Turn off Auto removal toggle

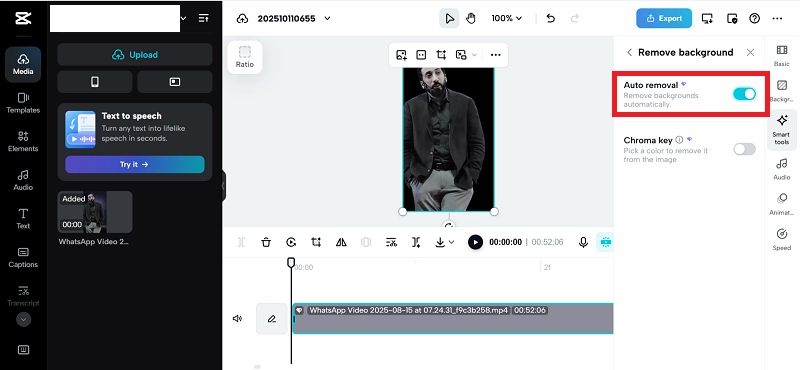pyautogui.click(x=744, y=94)
